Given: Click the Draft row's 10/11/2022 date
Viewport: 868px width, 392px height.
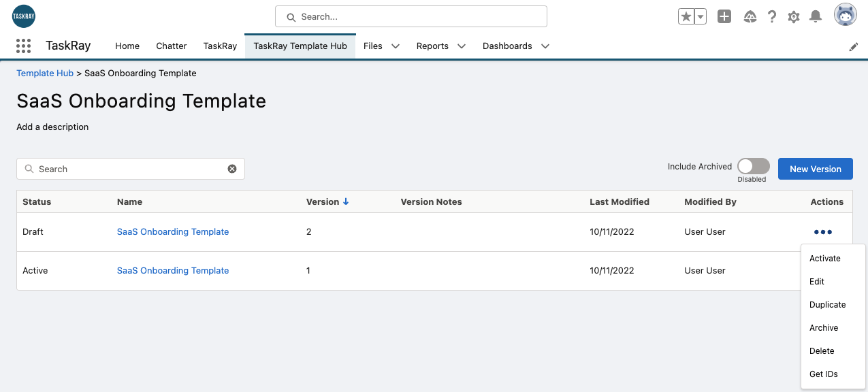Looking at the screenshot, I should point(612,232).
